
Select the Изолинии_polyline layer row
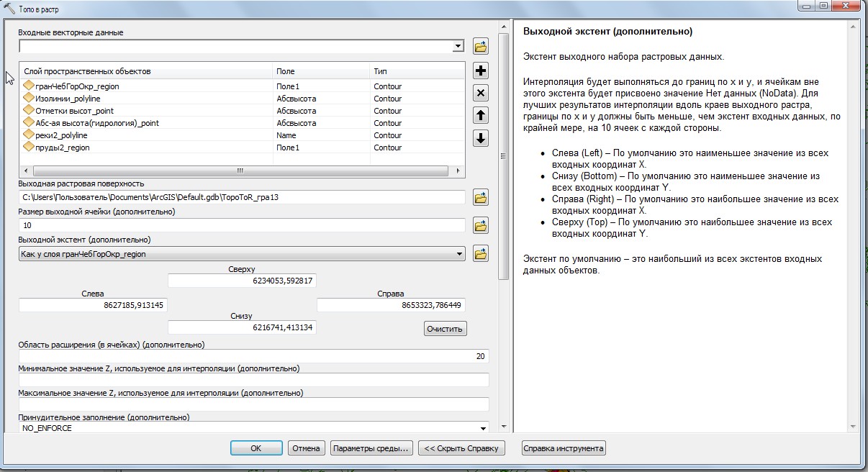pos(68,99)
